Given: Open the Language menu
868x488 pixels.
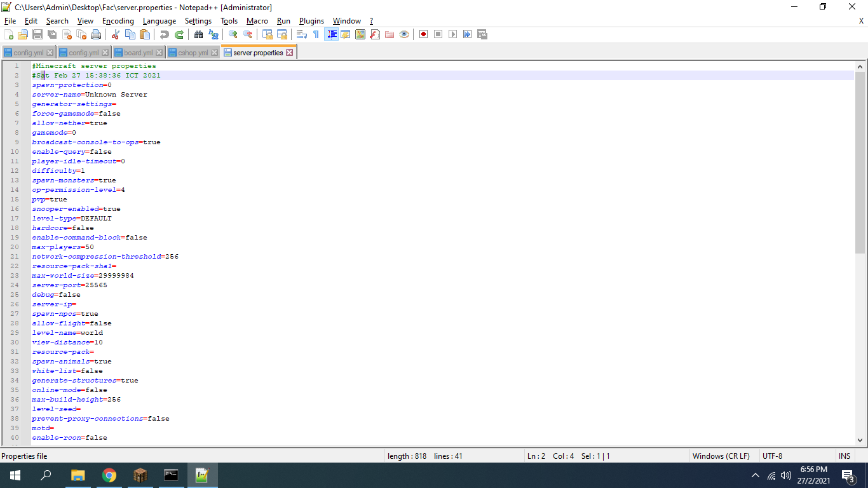Looking at the screenshot, I should tap(159, 21).
